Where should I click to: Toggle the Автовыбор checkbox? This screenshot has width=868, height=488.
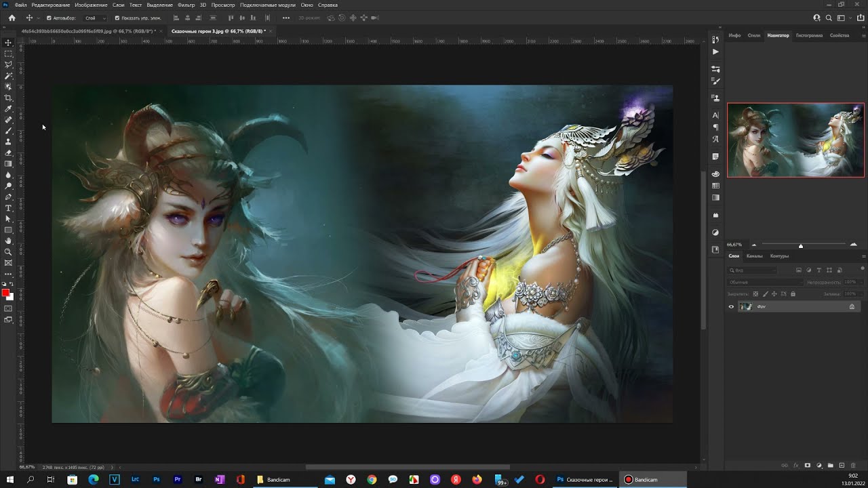point(49,18)
